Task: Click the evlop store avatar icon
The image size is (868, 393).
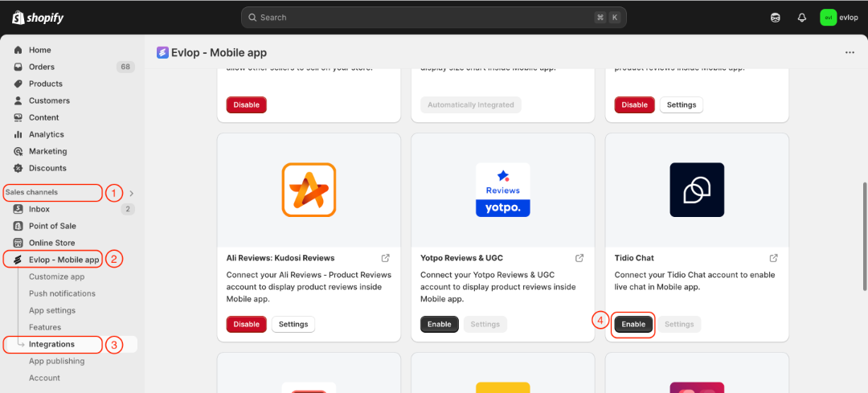Action: coord(828,18)
